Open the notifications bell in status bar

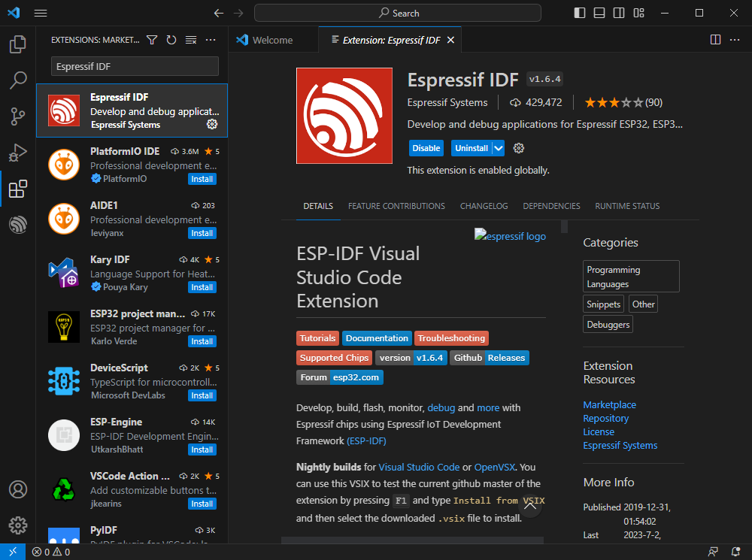coord(735,552)
